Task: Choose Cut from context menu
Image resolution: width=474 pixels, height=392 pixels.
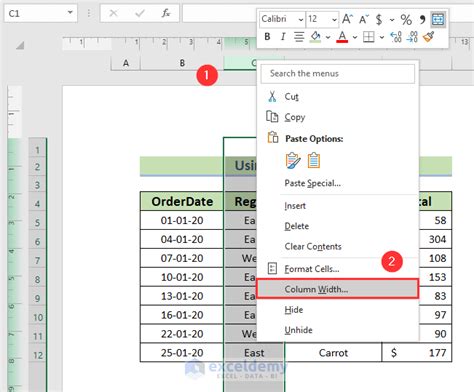Action: (x=338, y=97)
